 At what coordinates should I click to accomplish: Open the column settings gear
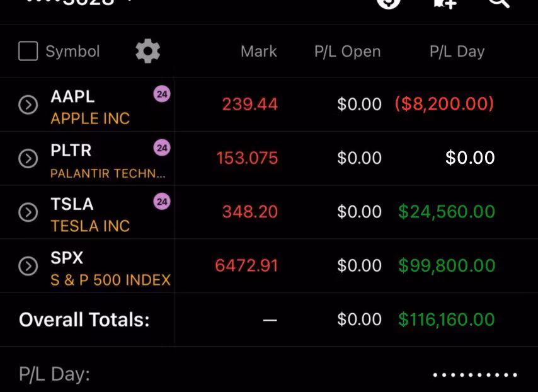[x=148, y=51]
